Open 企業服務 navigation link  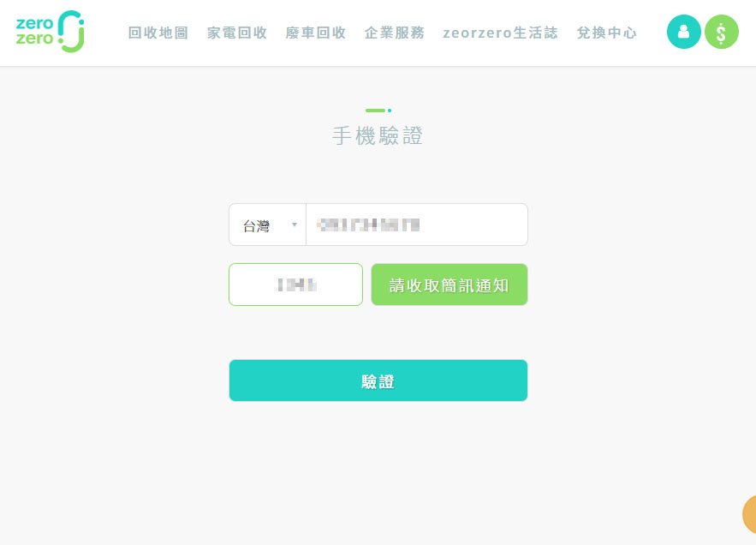(x=395, y=33)
